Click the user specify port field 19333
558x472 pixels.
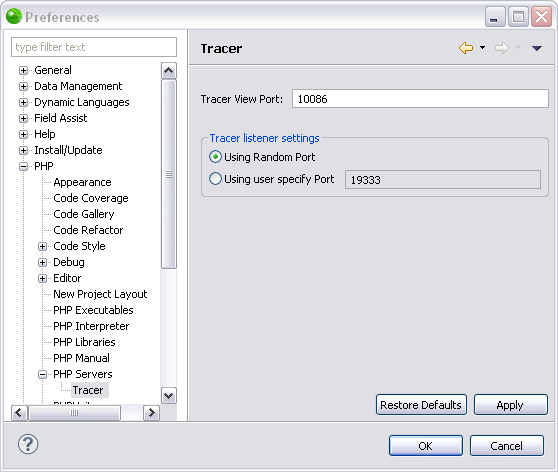[x=443, y=179]
